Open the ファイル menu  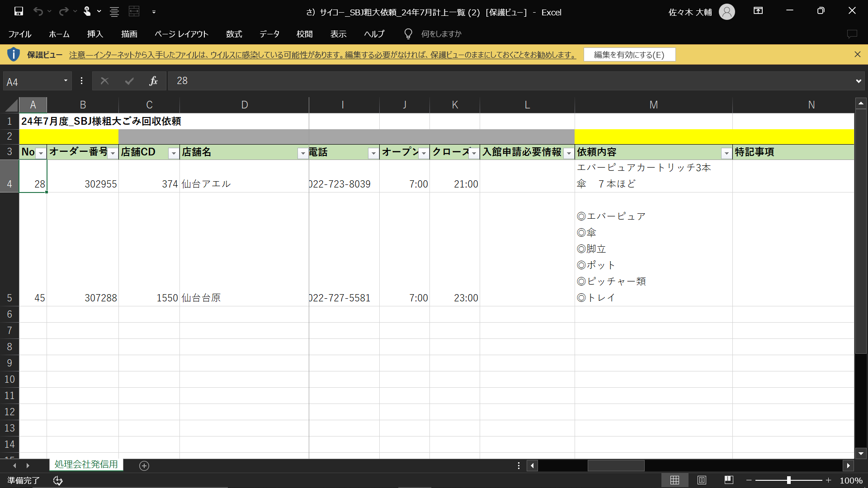(x=19, y=34)
